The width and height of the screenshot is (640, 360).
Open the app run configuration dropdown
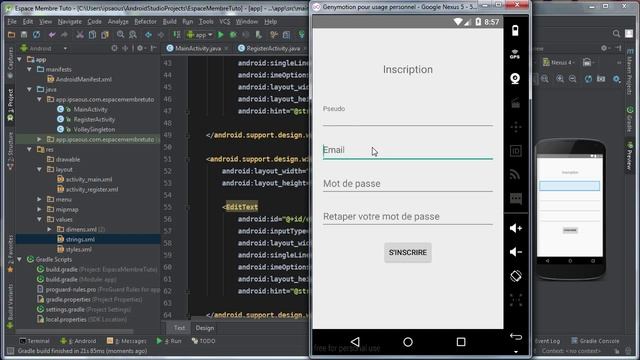200,35
